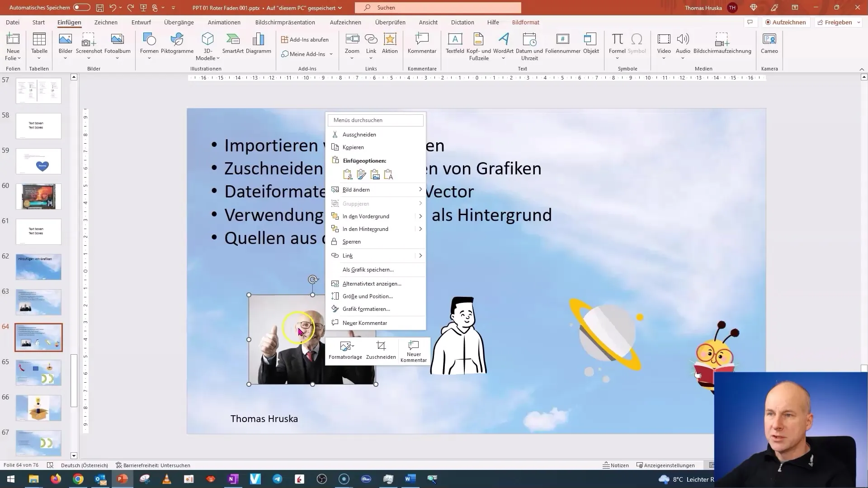This screenshot has width=868, height=488.
Task: Open Anzeigeeinstellungen in status bar
Action: click(665, 465)
